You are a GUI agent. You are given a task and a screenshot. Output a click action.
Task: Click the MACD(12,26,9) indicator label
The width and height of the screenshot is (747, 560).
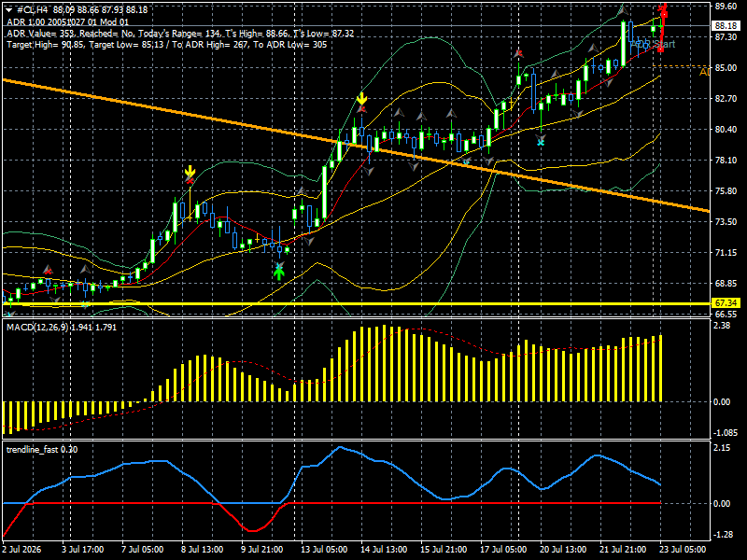coord(61,328)
